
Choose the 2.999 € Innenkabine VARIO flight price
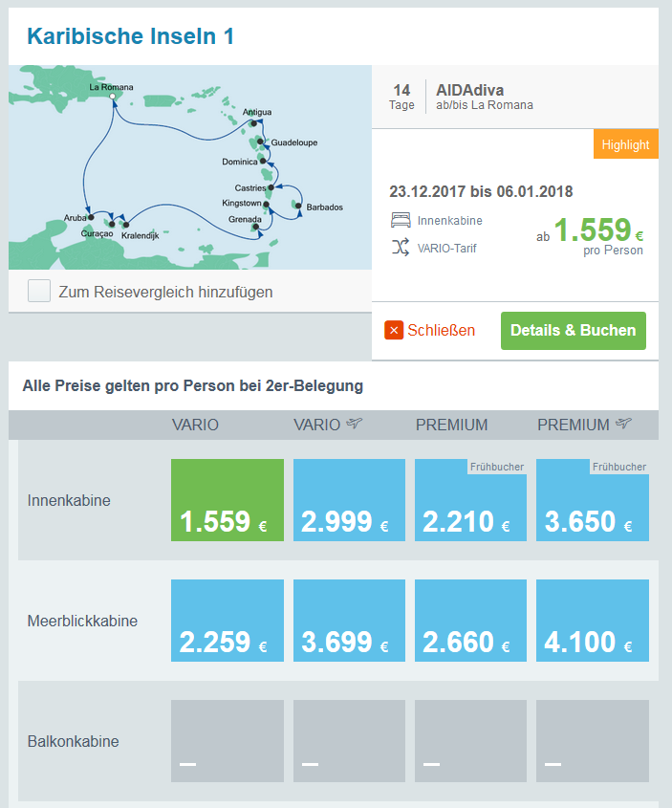click(x=349, y=500)
